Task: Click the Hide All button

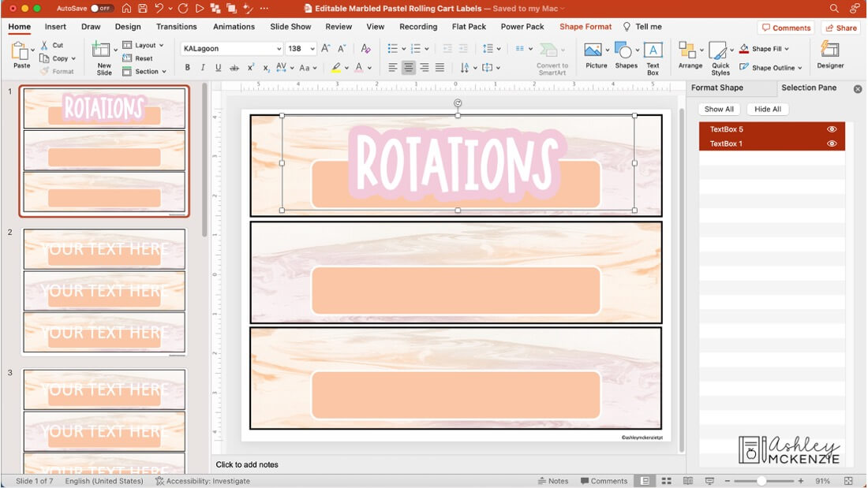Action: (x=767, y=109)
